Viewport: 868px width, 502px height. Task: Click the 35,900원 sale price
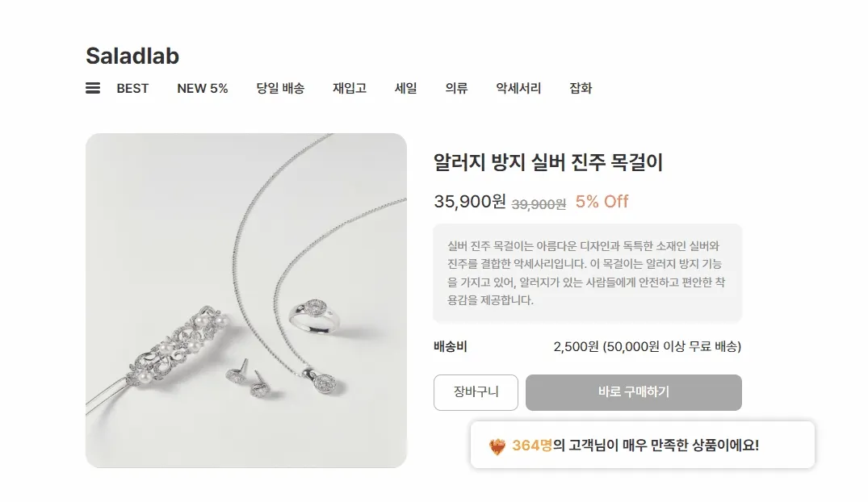[469, 201]
